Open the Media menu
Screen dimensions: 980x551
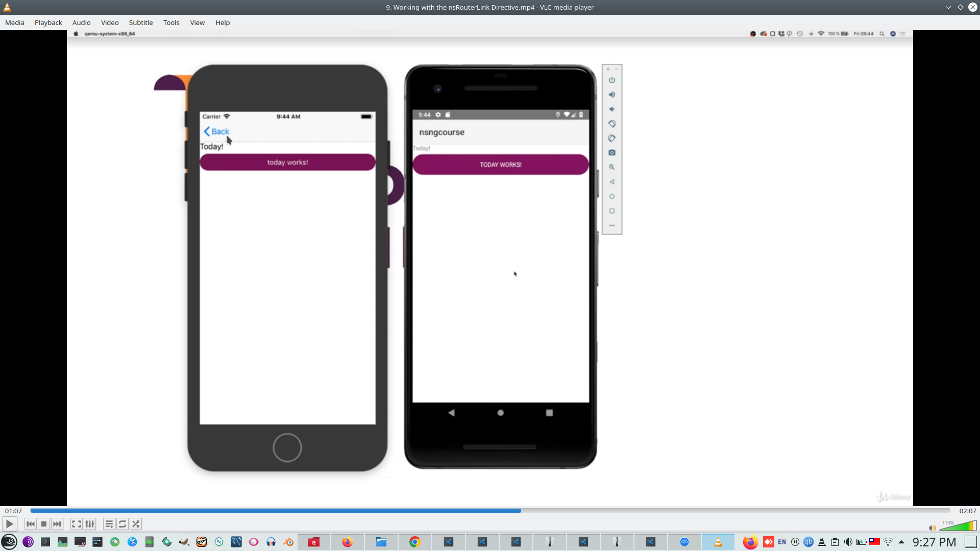coord(15,22)
